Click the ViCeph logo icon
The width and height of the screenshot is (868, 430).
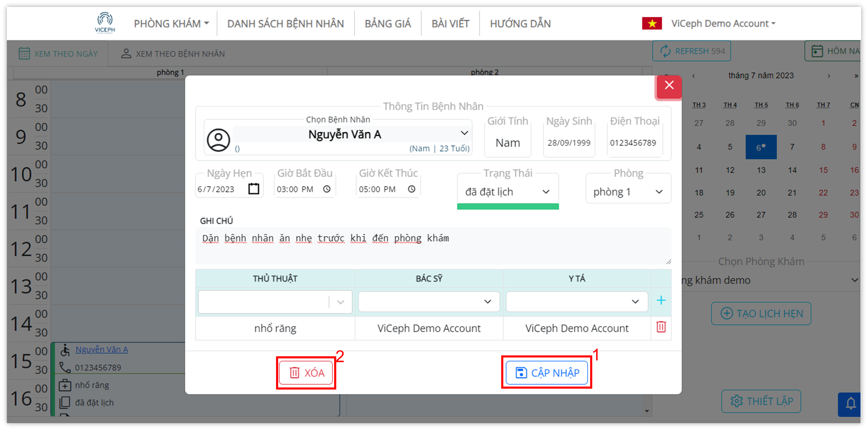[105, 23]
